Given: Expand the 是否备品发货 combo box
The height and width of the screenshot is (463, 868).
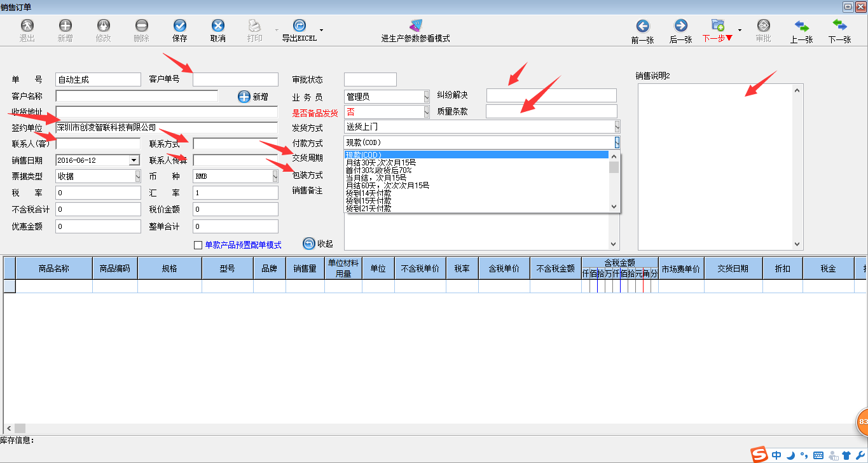Looking at the screenshot, I should click(426, 111).
